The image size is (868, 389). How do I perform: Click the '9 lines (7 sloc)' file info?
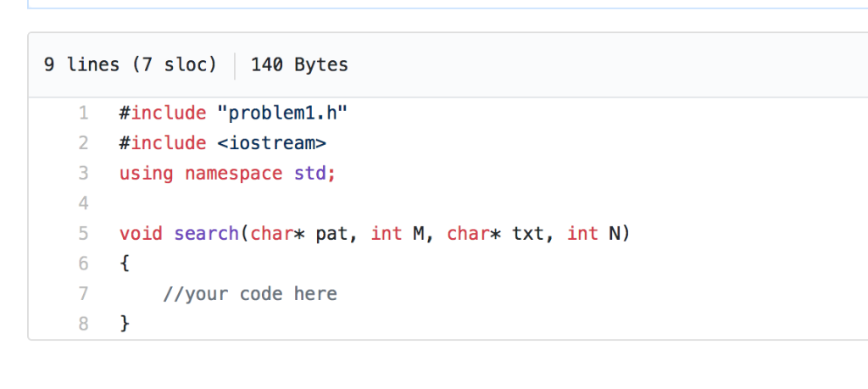(x=130, y=65)
